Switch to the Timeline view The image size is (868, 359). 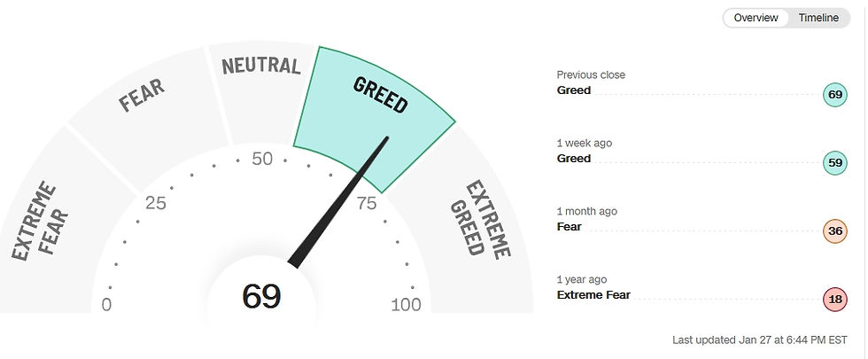[x=818, y=18]
